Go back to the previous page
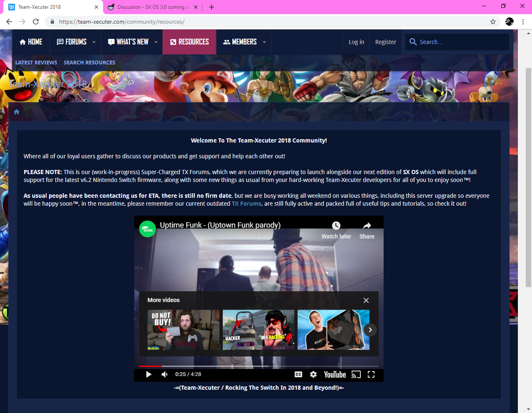Image resolution: width=532 pixels, height=413 pixels. pyautogui.click(x=9, y=22)
